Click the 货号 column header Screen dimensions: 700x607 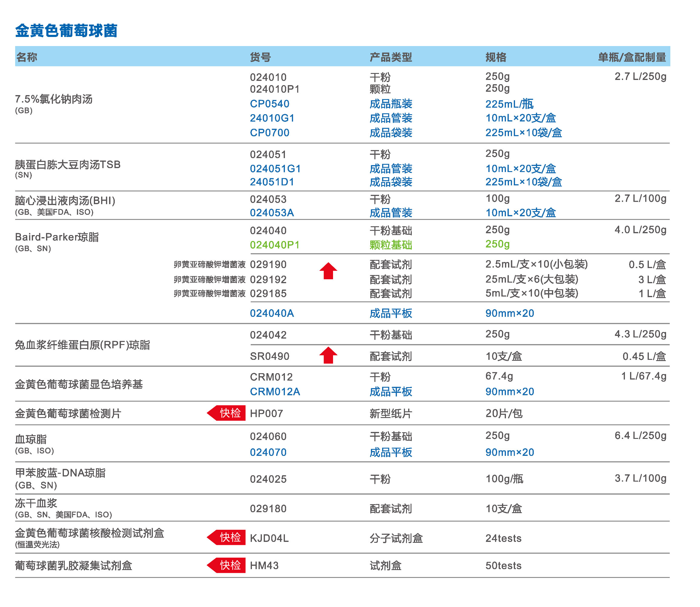[260, 57]
